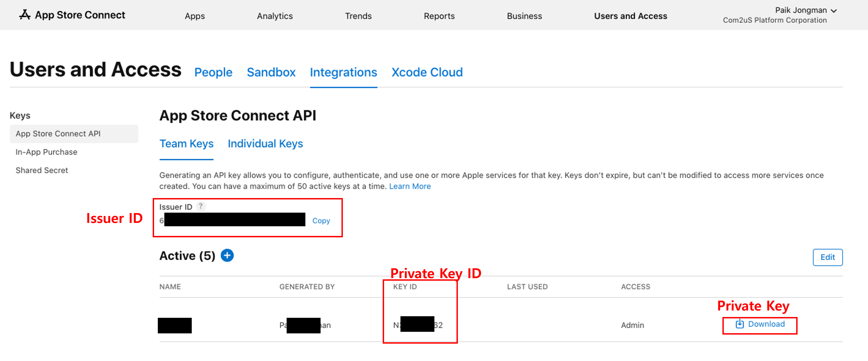The height and width of the screenshot is (361, 868).
Task: Open Shared Secret in the Keys sidebar
Action: pos(42,171)
